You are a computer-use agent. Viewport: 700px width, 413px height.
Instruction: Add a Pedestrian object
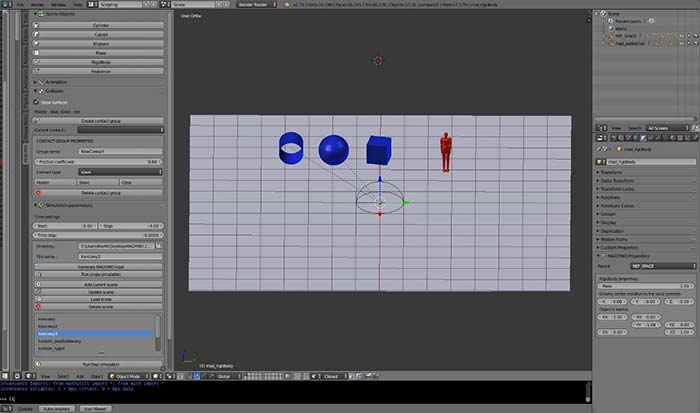click(100, 71)
